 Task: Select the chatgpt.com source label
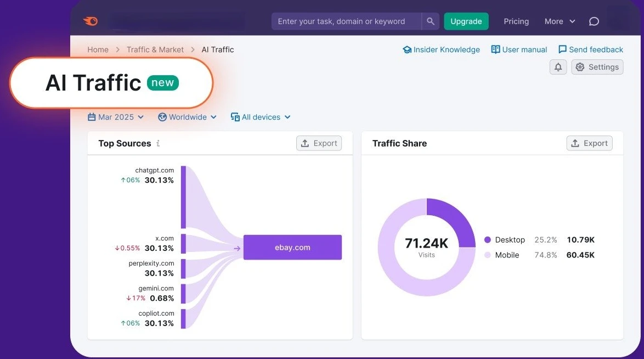point(155,170)
